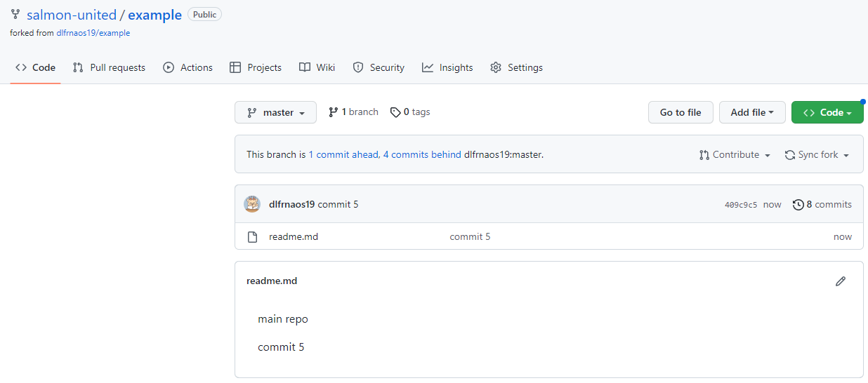868x383 pixels.
Task: Open the commit 5 message beside author
Action: [x=338, y=205]
